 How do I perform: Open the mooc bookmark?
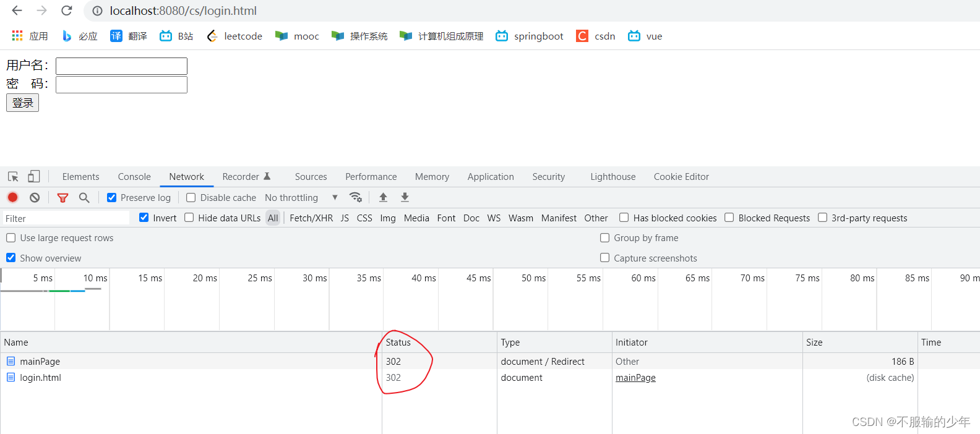coord(297,36)
